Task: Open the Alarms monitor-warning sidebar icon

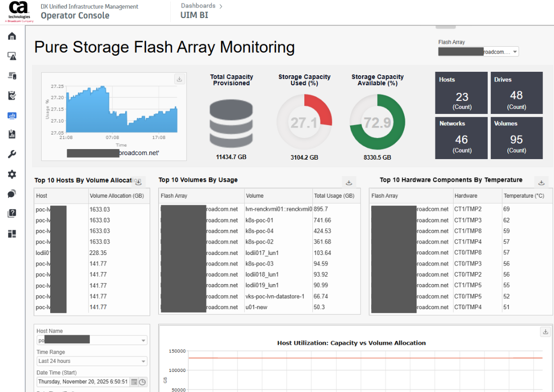Action: 12,56
